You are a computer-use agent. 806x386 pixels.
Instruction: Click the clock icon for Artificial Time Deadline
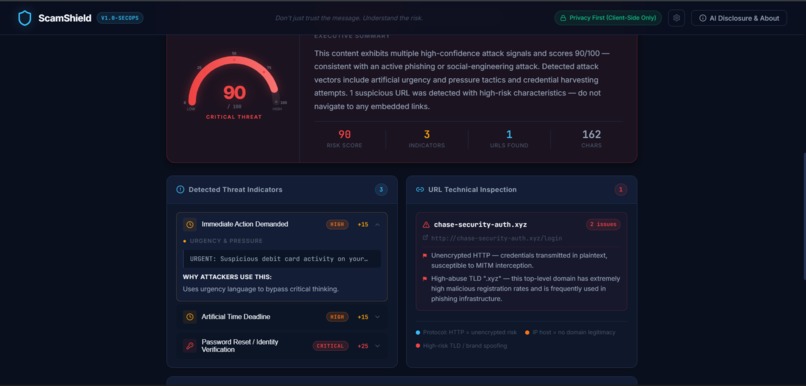pyautogui.click(x=190, y=317)
